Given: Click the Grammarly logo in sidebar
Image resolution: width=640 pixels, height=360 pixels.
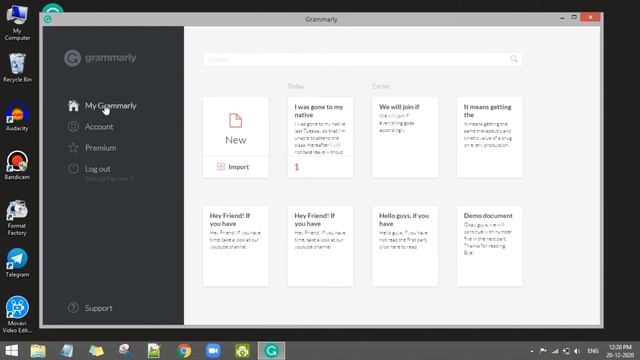Looking at the screenshot, I should coord(100,58).
